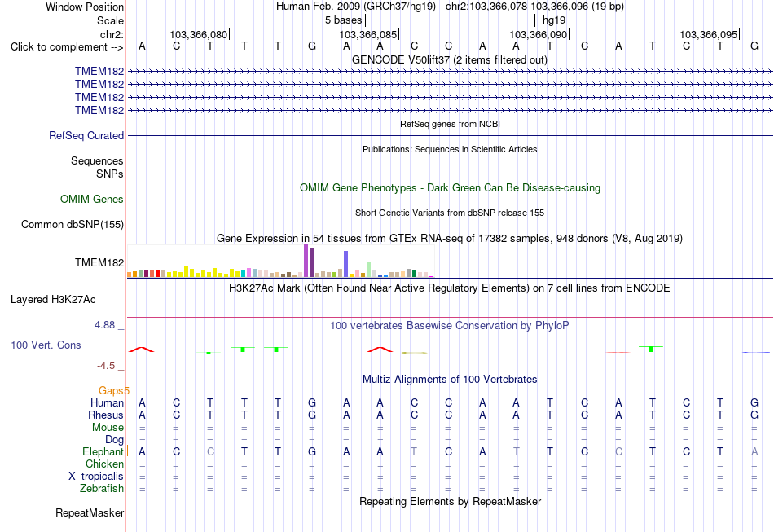The width and height of the screenshot is (774, 532).
Task: Click the RepeatMasker track label
Action: pyautogui.click(x=90, y=513)
